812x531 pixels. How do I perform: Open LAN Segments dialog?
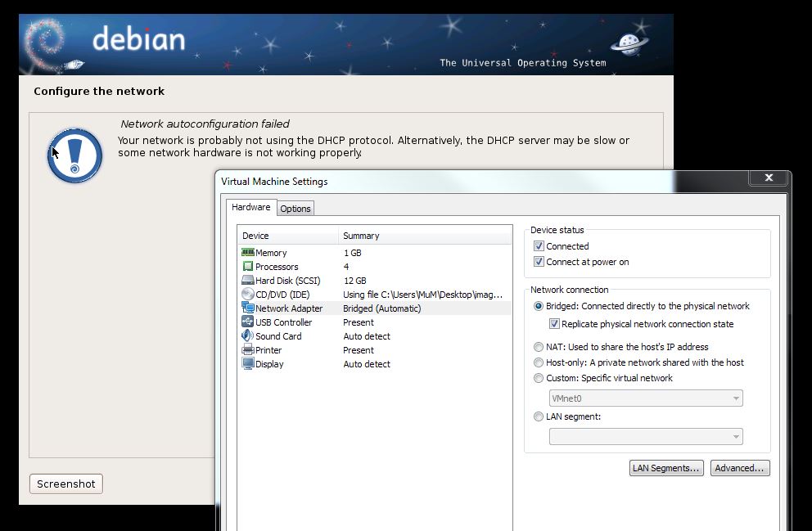pos(666,468)
